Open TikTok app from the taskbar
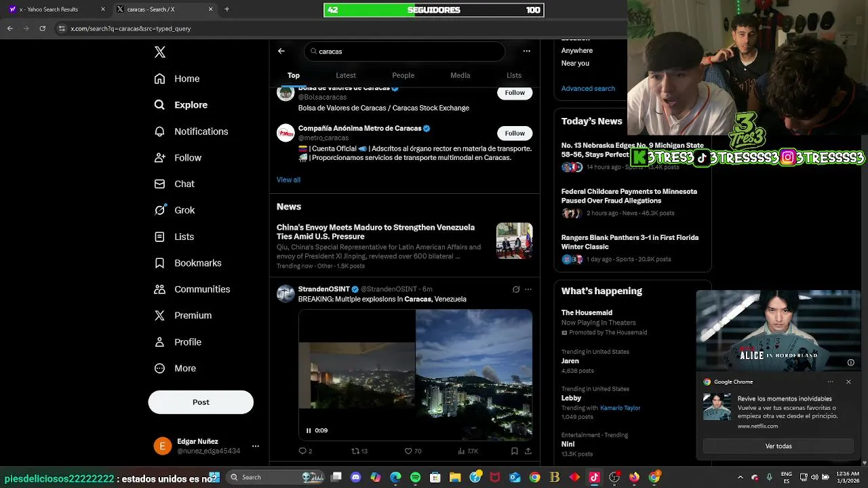The width and height of the screenshot is (868, 488). tap(595, 477)
